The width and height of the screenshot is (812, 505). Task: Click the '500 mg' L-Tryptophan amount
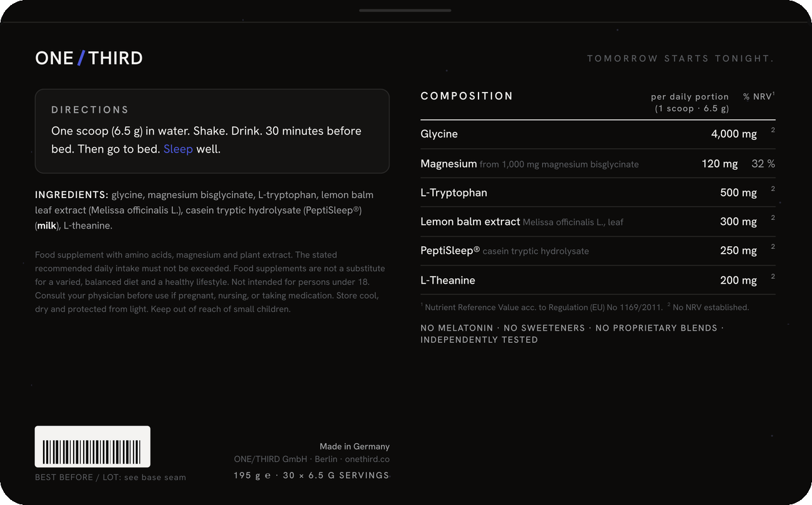(x=738, y=193)
